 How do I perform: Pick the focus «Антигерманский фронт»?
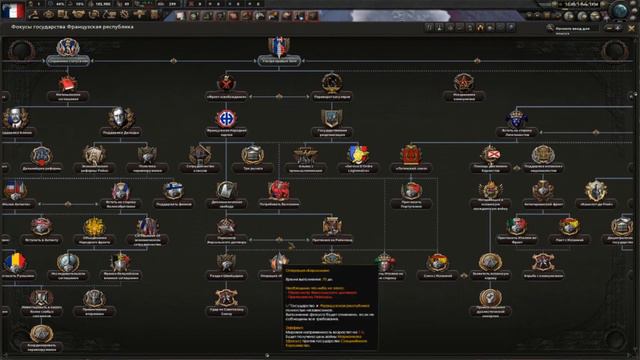tap(543, 195)
